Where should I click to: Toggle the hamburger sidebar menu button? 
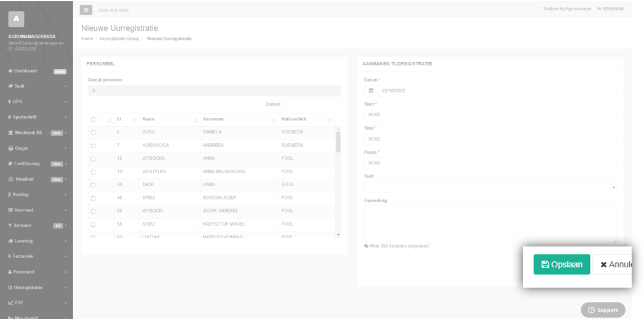click(x=86, y=10)
